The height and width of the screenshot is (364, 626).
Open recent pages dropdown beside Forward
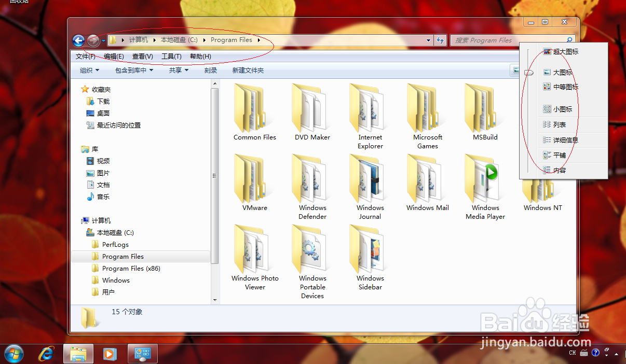pyautogui.click(x=103, y=40)
